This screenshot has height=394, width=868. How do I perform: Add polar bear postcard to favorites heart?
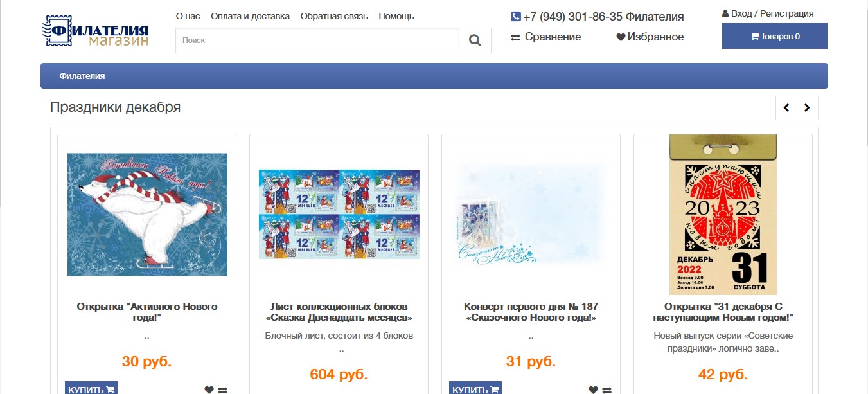[x=209, y=390]
